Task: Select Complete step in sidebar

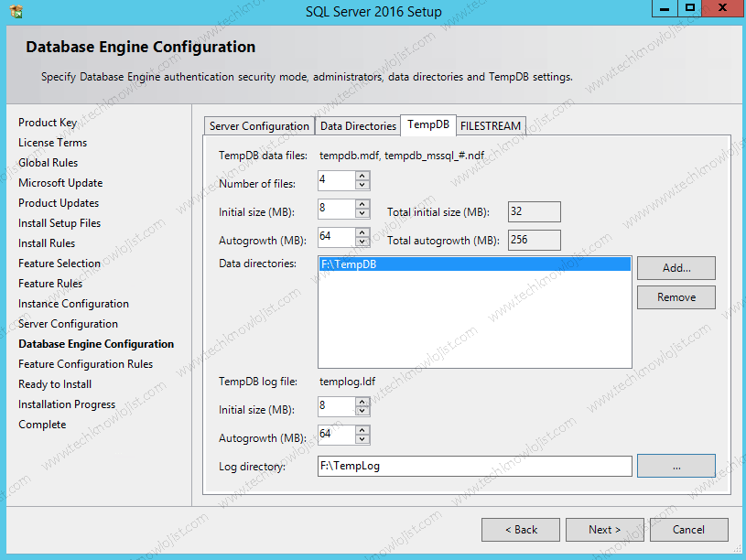Action: (42, 425)
